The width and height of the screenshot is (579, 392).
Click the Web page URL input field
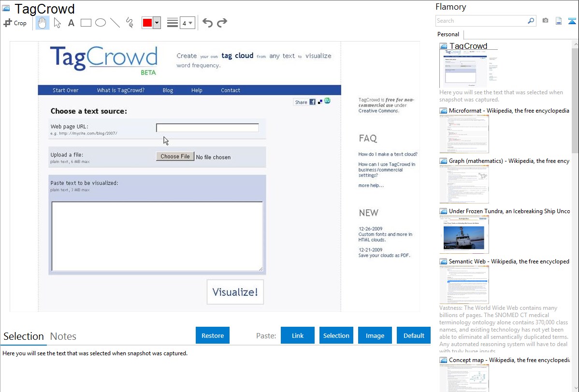[x=207, y=128]
